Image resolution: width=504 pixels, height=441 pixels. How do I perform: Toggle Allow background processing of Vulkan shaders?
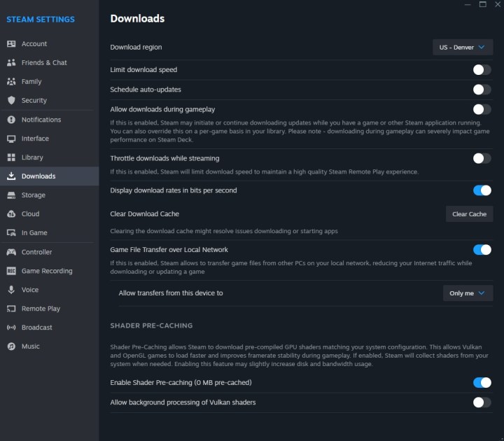coord(482,402)
